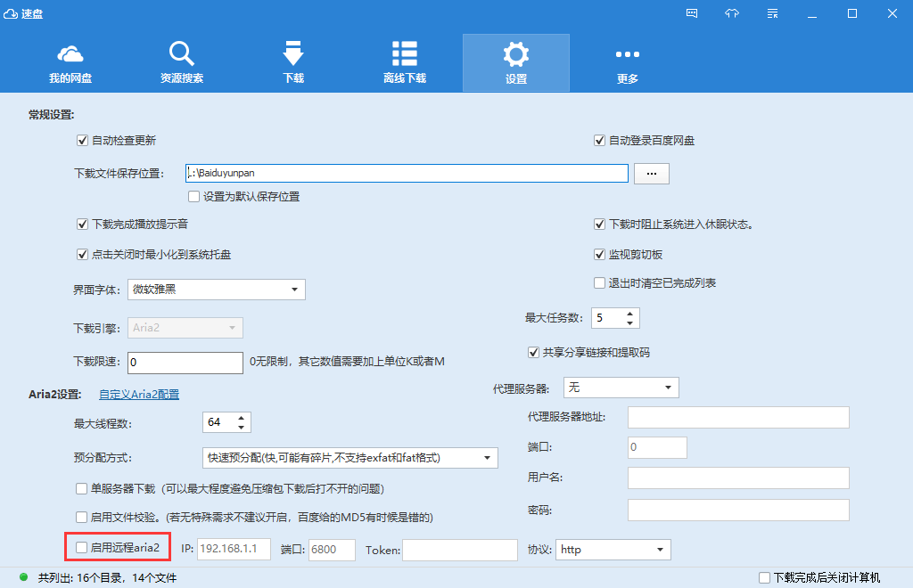
Task: Click the 速盘 cloud logo icon
Action: click(x=11, y=13)
